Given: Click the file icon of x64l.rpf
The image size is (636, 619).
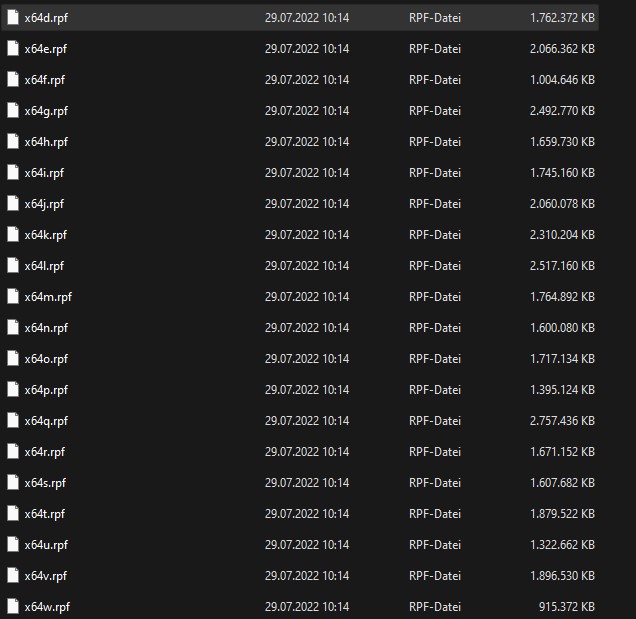Looking at the screenshot, I should point(13,265).
